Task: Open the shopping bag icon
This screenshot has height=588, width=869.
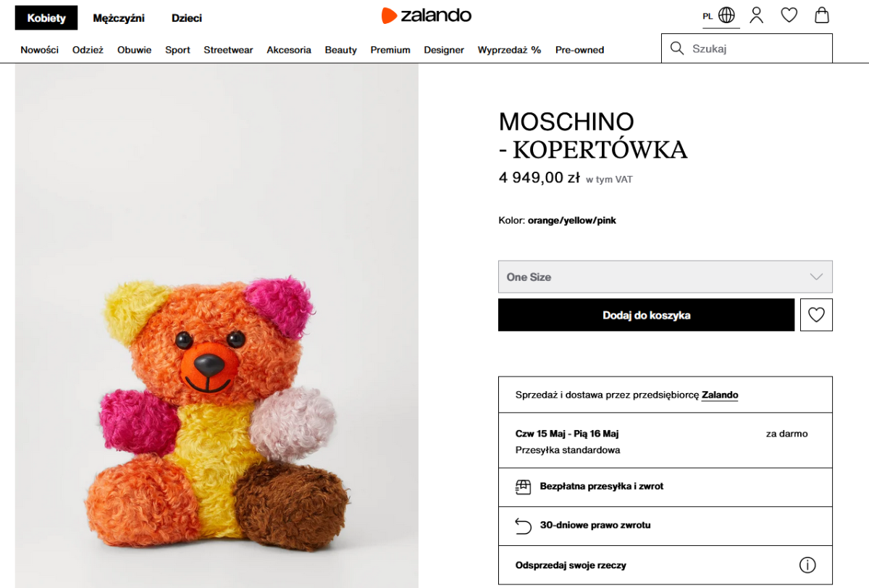Action: tap(821, 15)
